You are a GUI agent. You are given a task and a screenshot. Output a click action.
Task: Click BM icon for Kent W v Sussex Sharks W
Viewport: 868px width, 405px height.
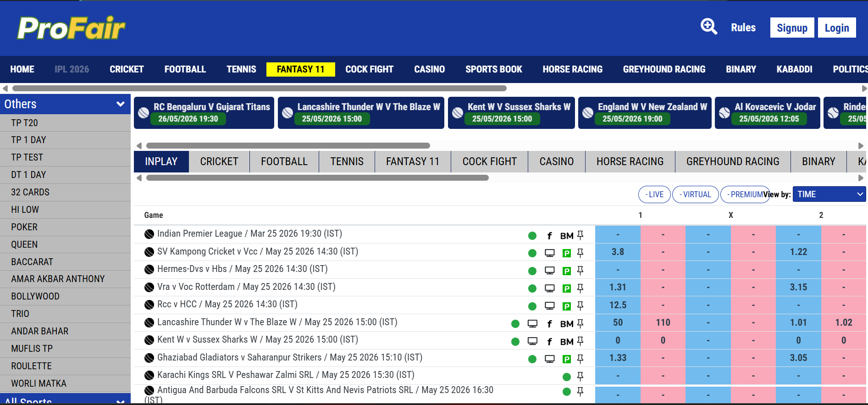[x=567, y=341]
